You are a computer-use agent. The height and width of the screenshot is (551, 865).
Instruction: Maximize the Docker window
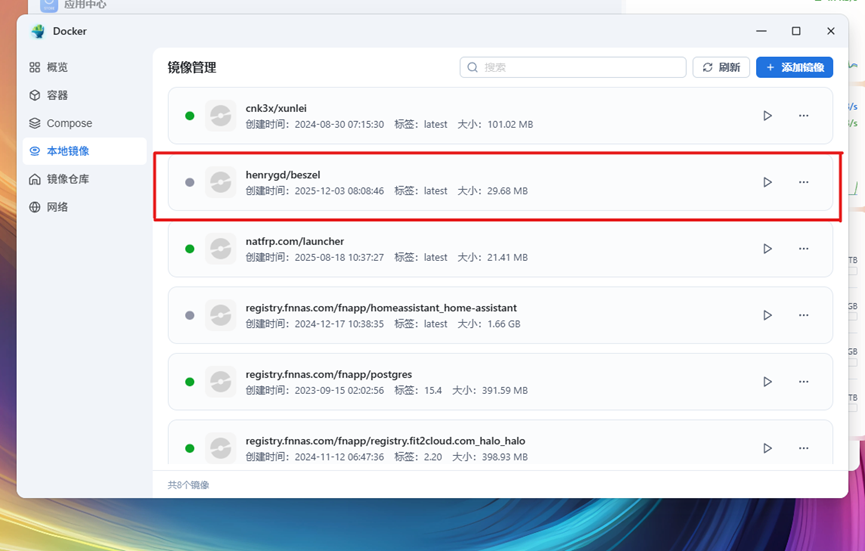click(796, 31)
